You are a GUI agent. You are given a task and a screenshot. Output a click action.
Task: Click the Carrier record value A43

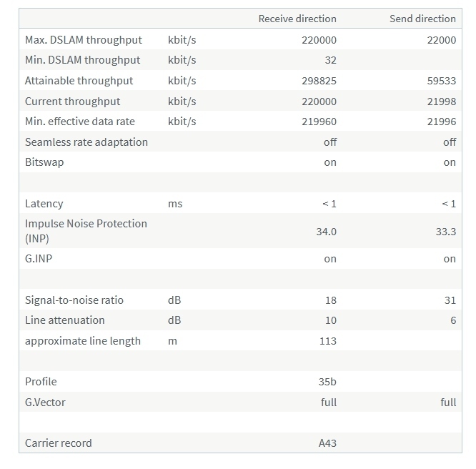pyautogui.click(x=327, y=443)
